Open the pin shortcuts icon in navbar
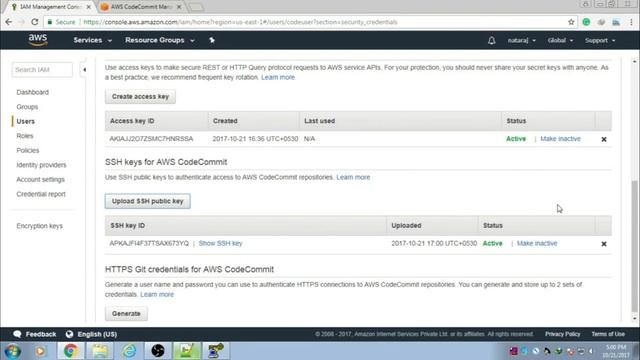Viewport: 640px width, 360px height. click(212, 40)
